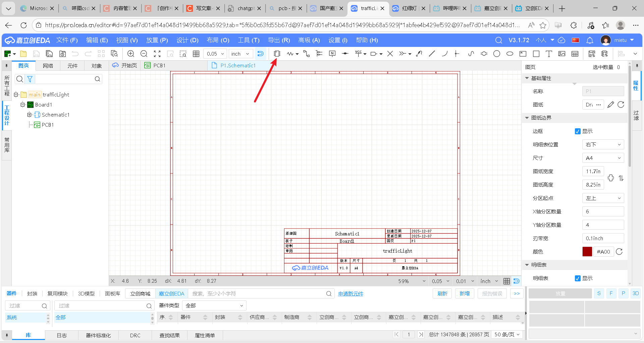Screen dimensions: 644x343
Task: Open the 放置 (P) menu
Action: coord(157,40)
